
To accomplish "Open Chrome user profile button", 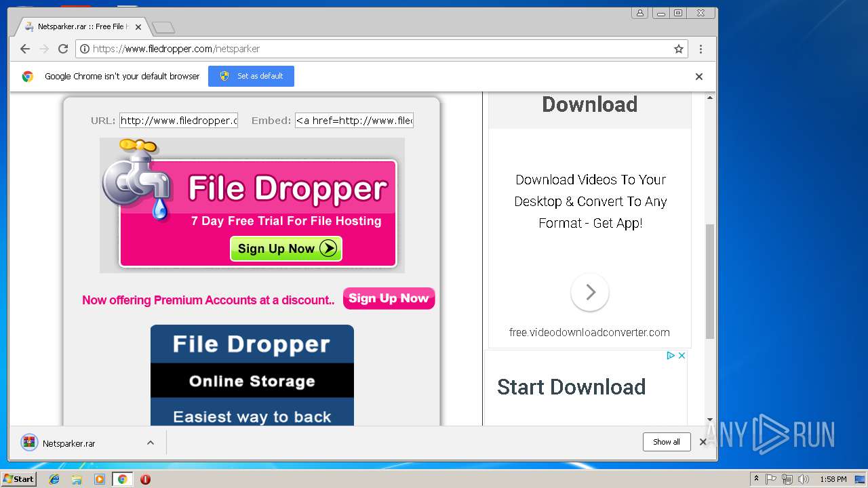I will click(x=640, y=13).
